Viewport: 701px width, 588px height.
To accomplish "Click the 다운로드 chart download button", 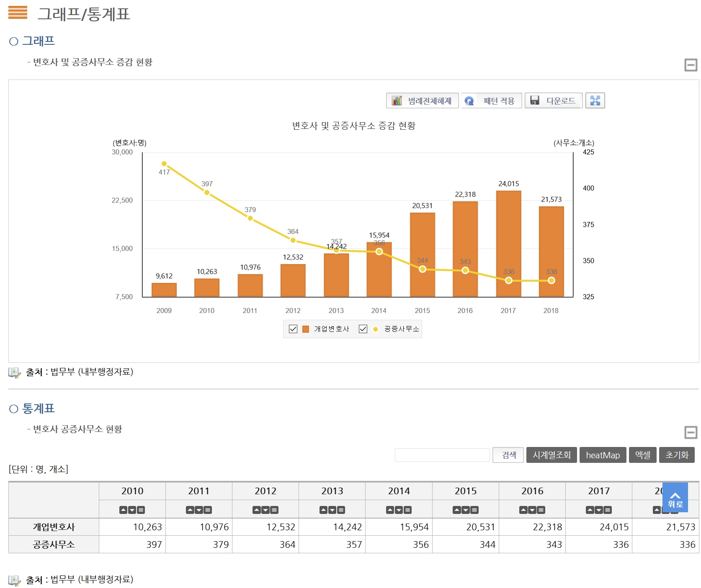I will coord(553,100).
